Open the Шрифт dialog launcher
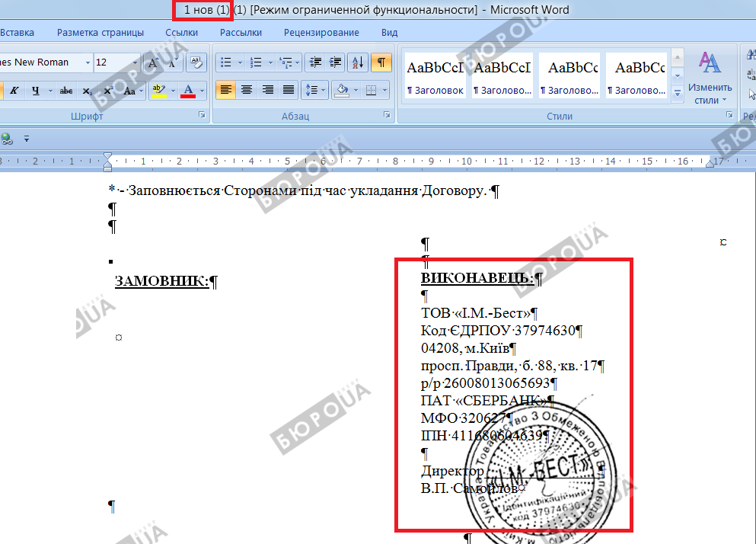Screen dimensions: 756x544 [x=202, y=116]
